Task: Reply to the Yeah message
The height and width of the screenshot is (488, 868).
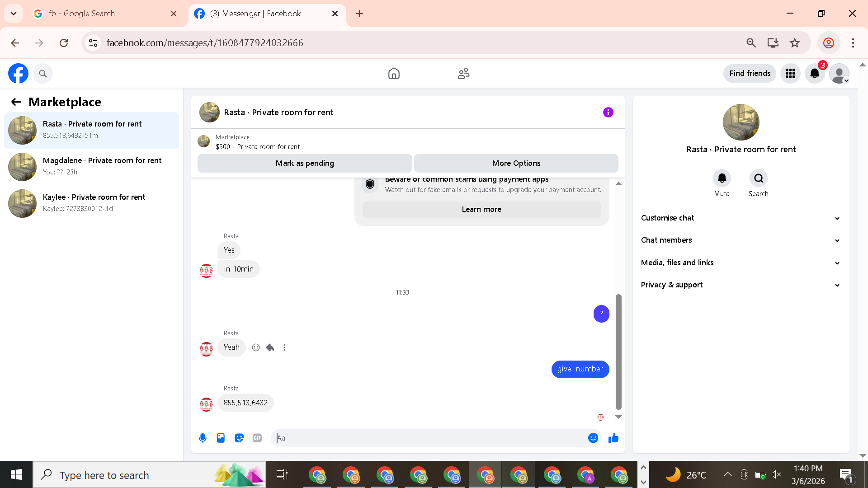Action: click(270, 347)
